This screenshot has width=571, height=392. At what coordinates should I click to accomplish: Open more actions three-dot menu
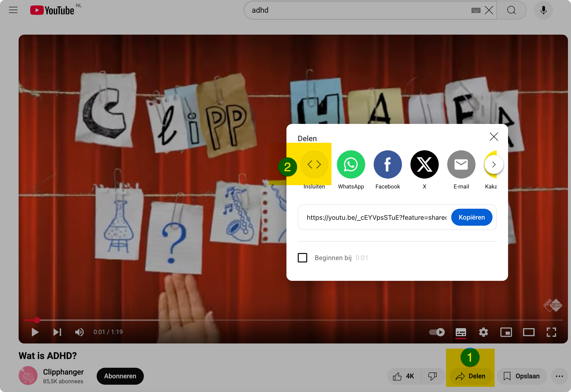click(x=559, y=376)
